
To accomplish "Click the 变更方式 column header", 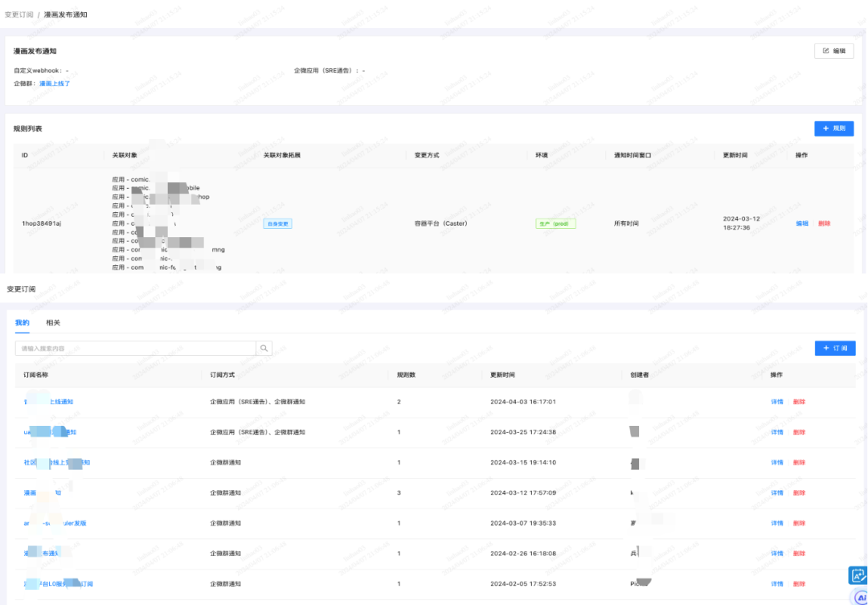I will (427, 156).
